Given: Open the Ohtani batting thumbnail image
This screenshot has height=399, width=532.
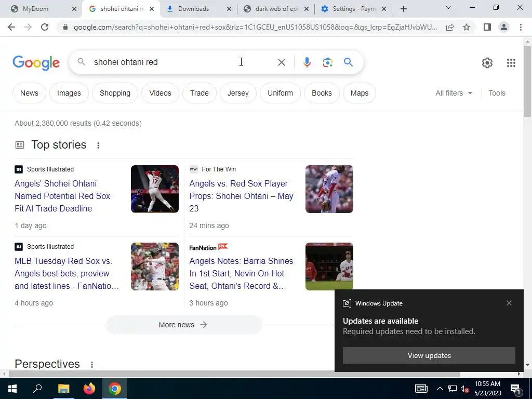Looking at the screenshot, I should 155,189.
